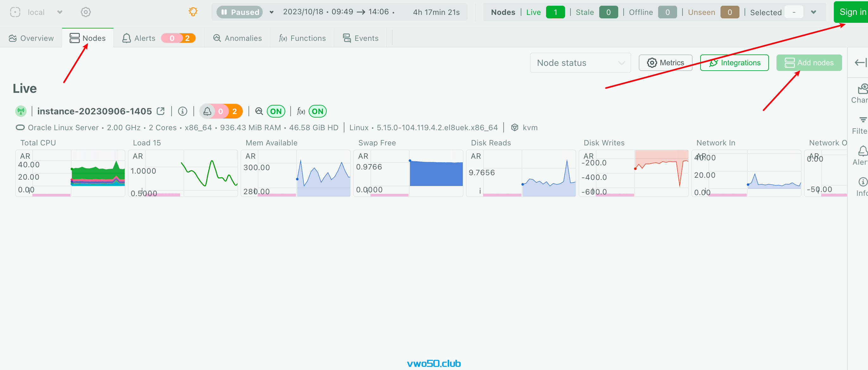The height and width of the screenshot is (370, 868).
Task: Open the dashboard settings gear icon
Action: pos(85,12)
